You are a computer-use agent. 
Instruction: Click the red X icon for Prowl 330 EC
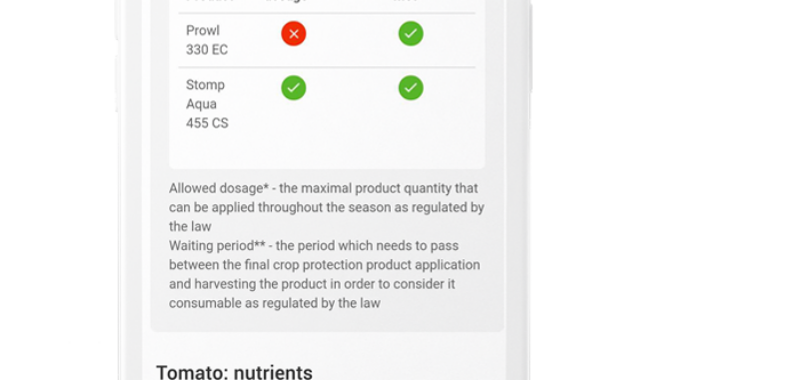coord(293,34)
